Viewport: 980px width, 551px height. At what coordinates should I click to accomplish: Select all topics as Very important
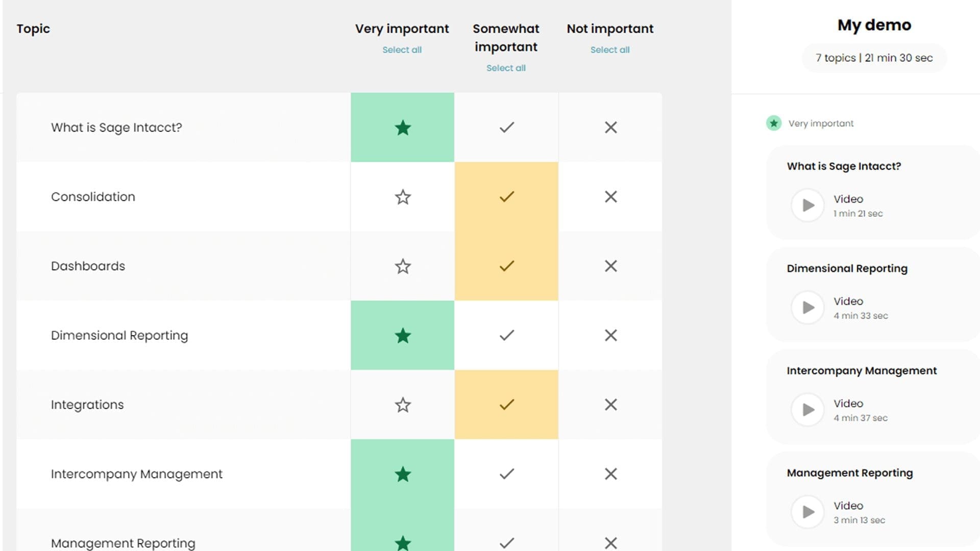point(402,49)
